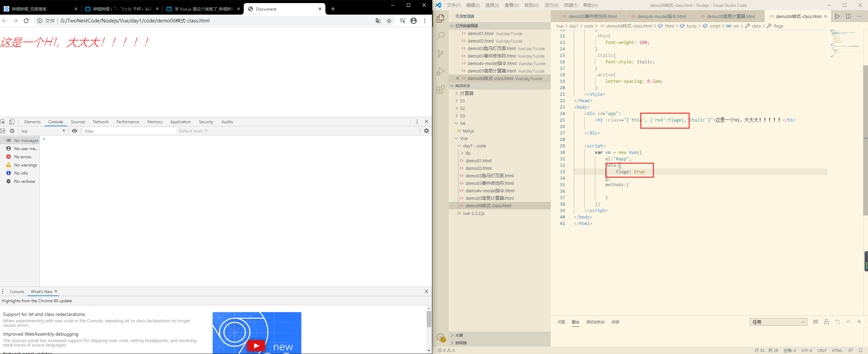Viewport: 868px width, 354px height.
Task: Click Chrome back navigation arrow
Action: tap(4, 21)
